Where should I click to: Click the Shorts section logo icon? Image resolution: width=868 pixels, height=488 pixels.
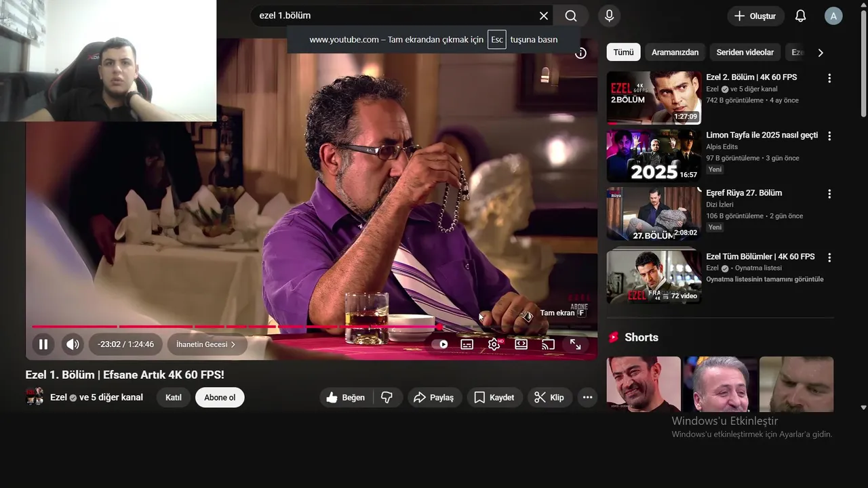click(x=614, y=337)
